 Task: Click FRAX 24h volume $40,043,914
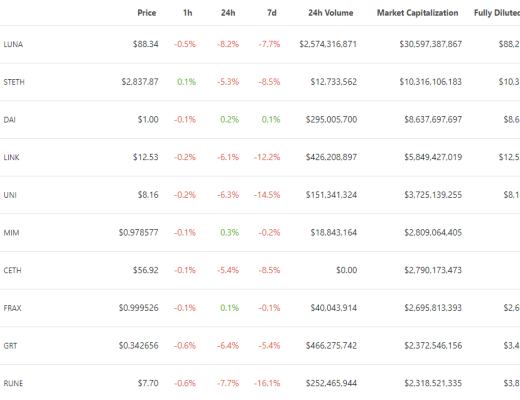coord(334,308)
